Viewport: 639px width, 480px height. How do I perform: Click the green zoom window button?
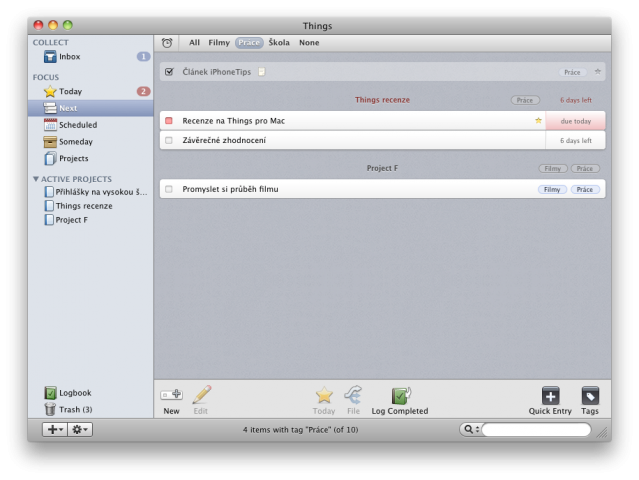click(x=68, y=25)
